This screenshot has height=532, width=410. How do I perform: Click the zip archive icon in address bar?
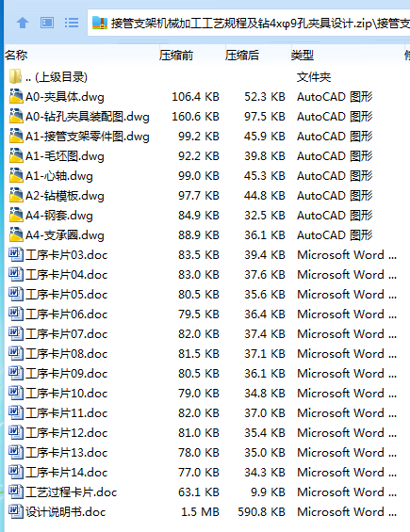coord(100,24)
